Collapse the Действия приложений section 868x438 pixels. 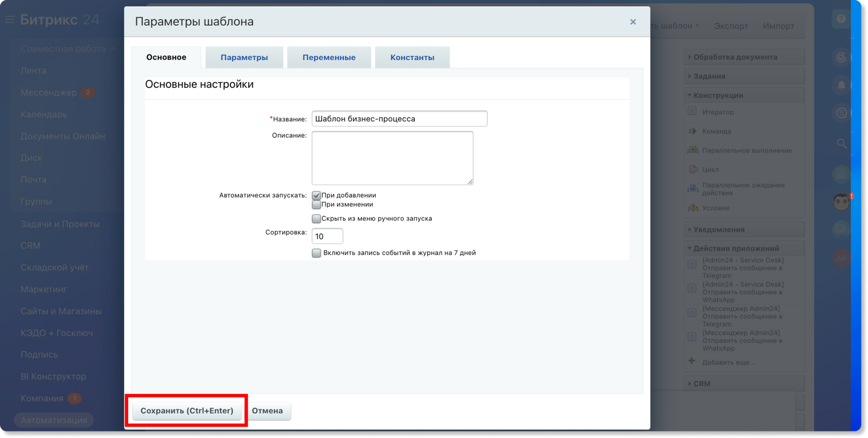745,248
